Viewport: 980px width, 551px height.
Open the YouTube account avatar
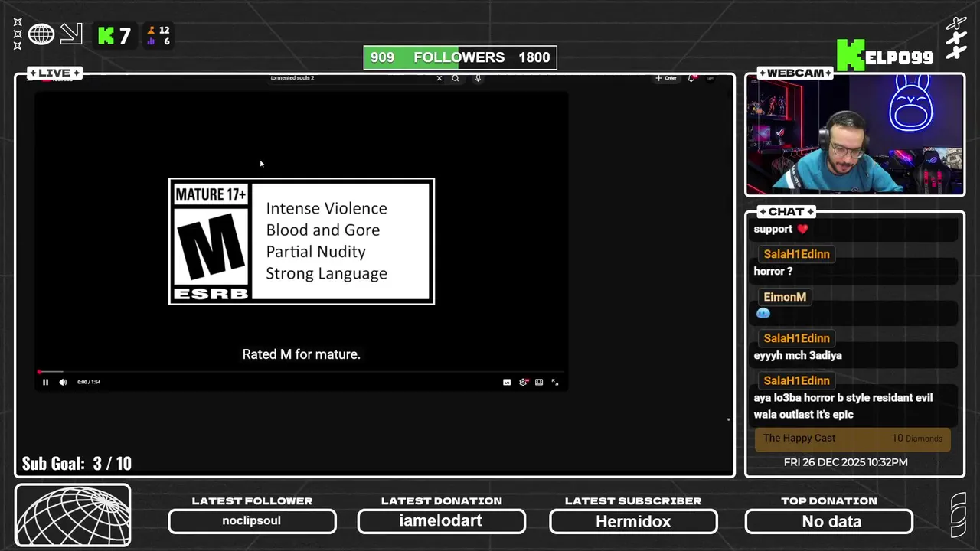click(x=710, y=78)
